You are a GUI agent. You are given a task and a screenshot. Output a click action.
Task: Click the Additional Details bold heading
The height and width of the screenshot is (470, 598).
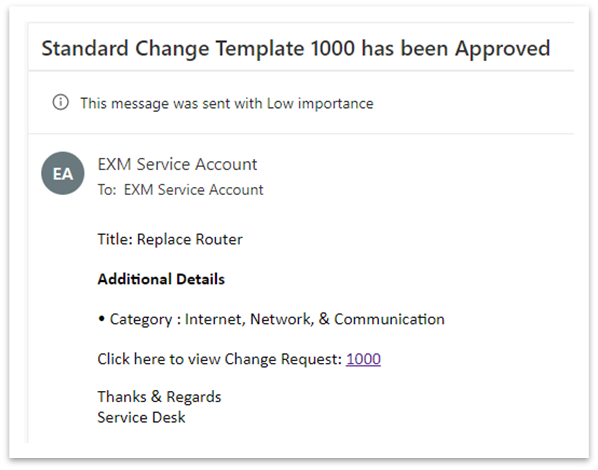161,279
